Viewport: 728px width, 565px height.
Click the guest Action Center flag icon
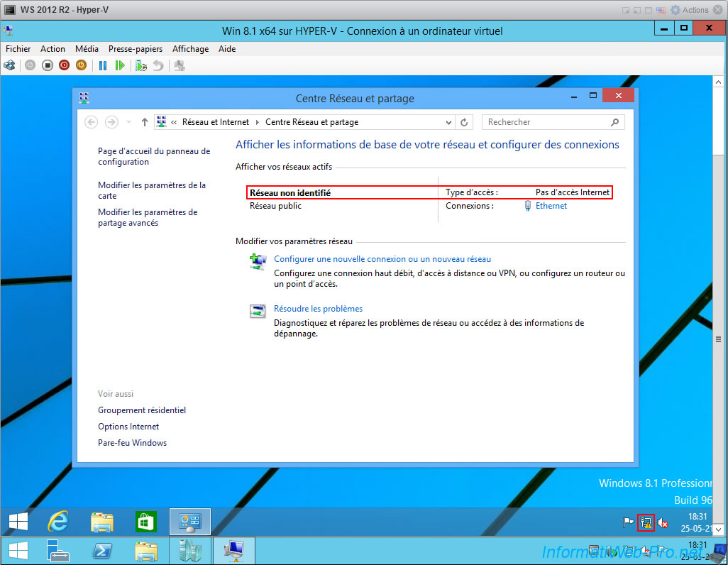(628, 522)
